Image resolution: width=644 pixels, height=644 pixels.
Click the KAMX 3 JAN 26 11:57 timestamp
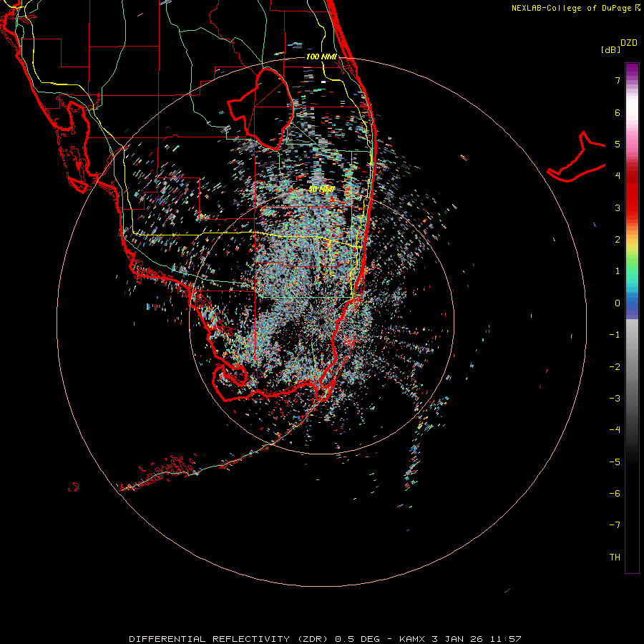click(x=460, y=639)
